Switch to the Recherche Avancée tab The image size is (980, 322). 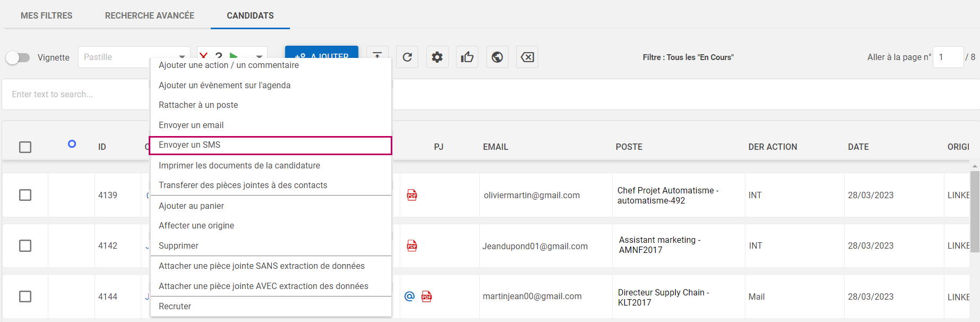click(x=149, y=15)
